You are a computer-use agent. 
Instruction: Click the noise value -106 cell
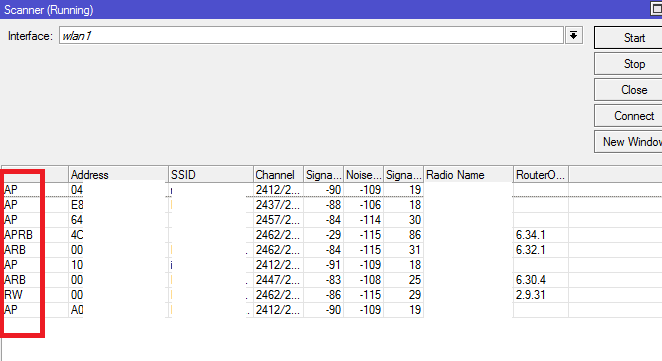pyautogui.click(x=364, y=205)
